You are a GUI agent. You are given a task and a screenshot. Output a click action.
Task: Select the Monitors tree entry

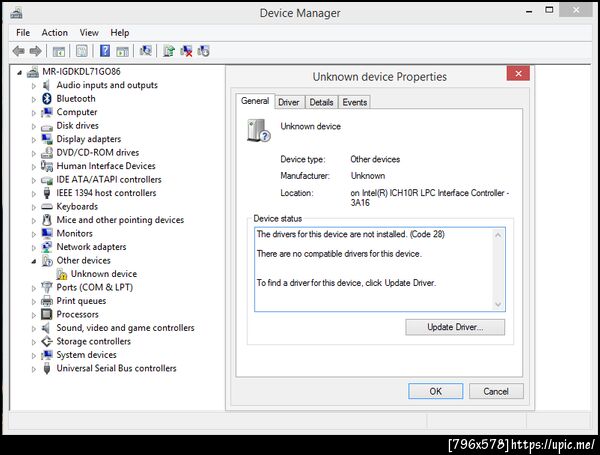(75, 233)
